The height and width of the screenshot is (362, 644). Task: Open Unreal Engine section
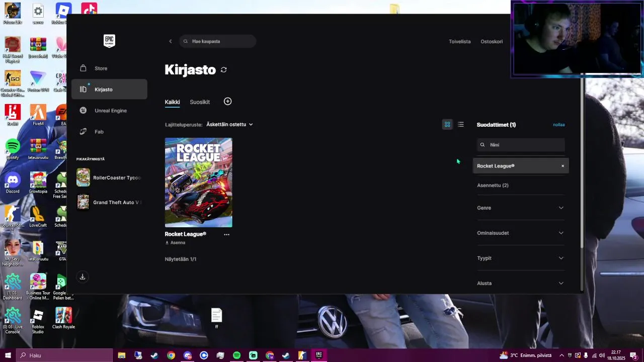click(x=109, y=111)
